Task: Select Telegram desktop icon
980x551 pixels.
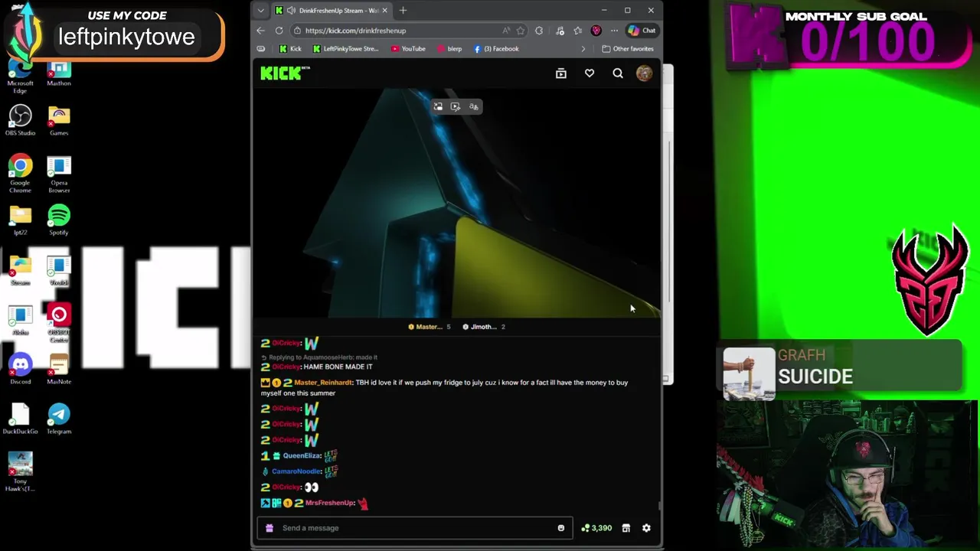Action: coord(59,419)
